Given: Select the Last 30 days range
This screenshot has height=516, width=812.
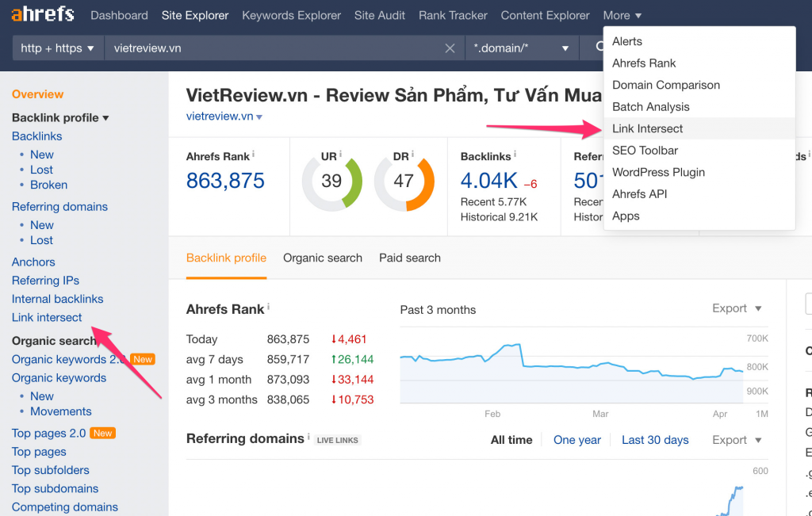Looking at the screenshot, I should [655, 440].
